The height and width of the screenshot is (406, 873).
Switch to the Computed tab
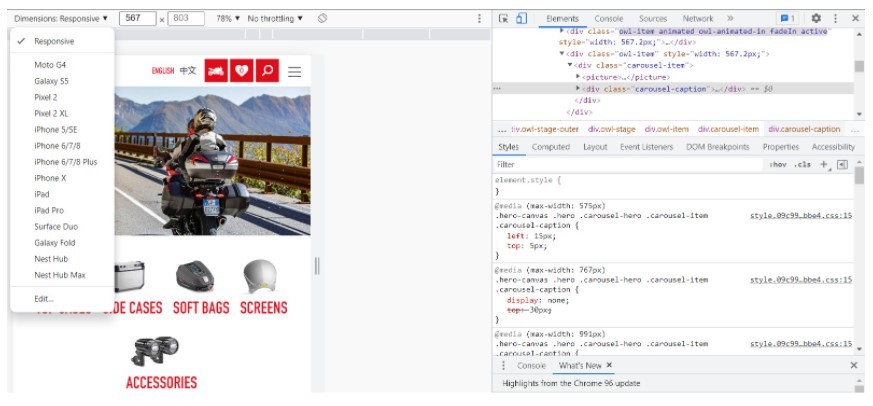(x=550, y=147)
